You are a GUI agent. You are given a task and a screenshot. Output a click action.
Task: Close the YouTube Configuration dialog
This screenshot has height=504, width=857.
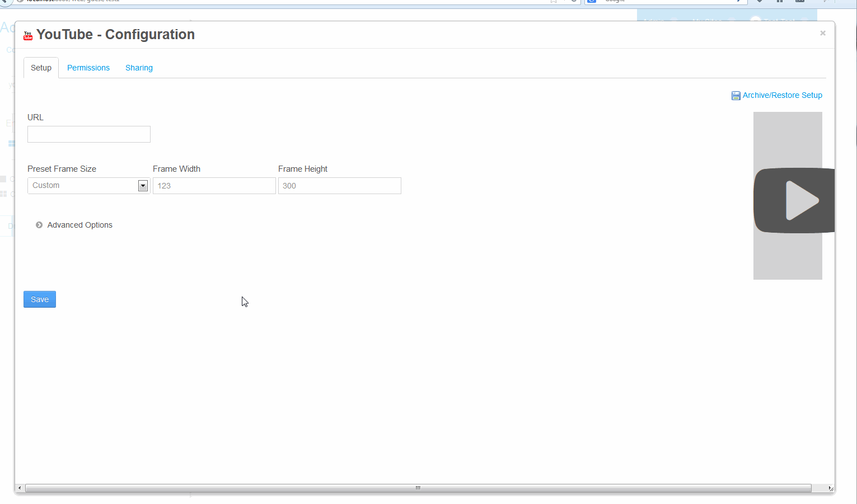(823, 33)
